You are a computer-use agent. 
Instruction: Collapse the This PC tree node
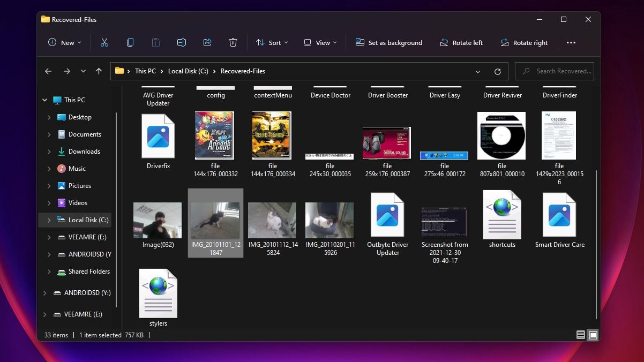[x=44, y=100]
